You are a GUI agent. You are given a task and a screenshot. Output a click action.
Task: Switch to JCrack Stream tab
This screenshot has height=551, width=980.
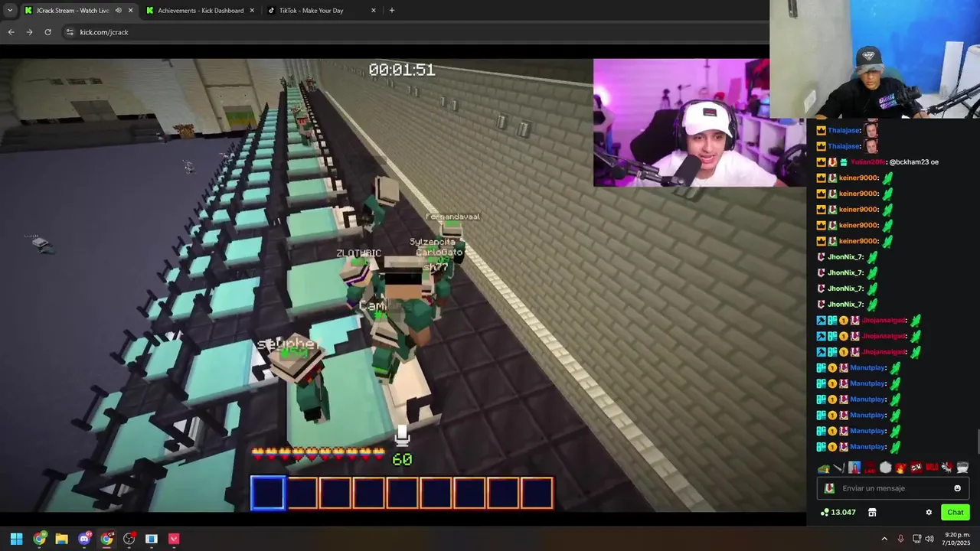[71, 11]
